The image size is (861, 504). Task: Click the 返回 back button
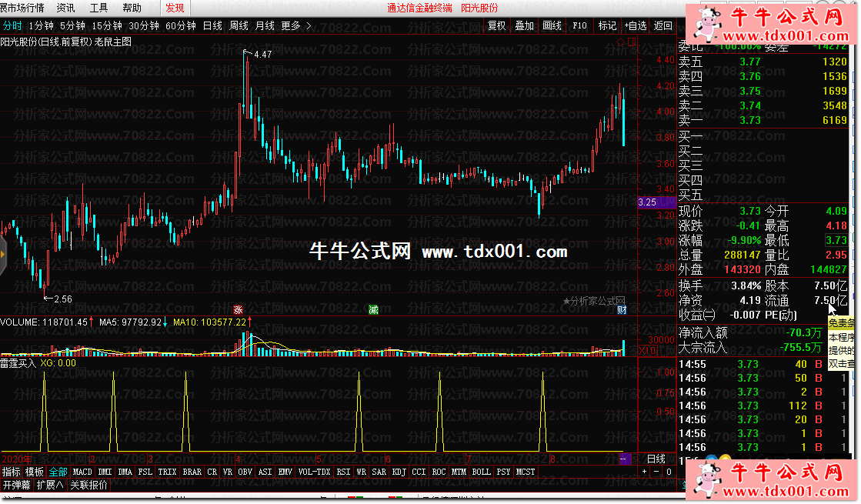click(662, 26)
